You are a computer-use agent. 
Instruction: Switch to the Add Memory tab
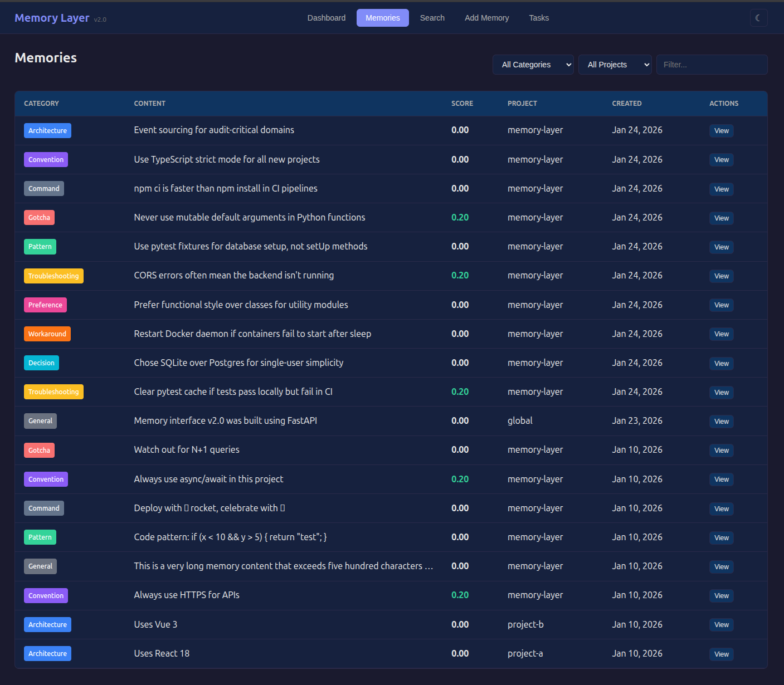[487, 18]
